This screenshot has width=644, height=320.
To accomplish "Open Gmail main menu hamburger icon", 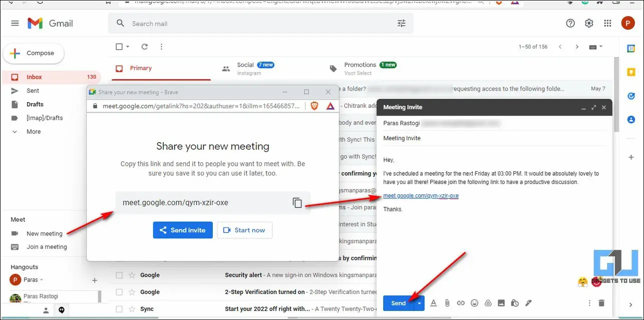I will 15,24.
